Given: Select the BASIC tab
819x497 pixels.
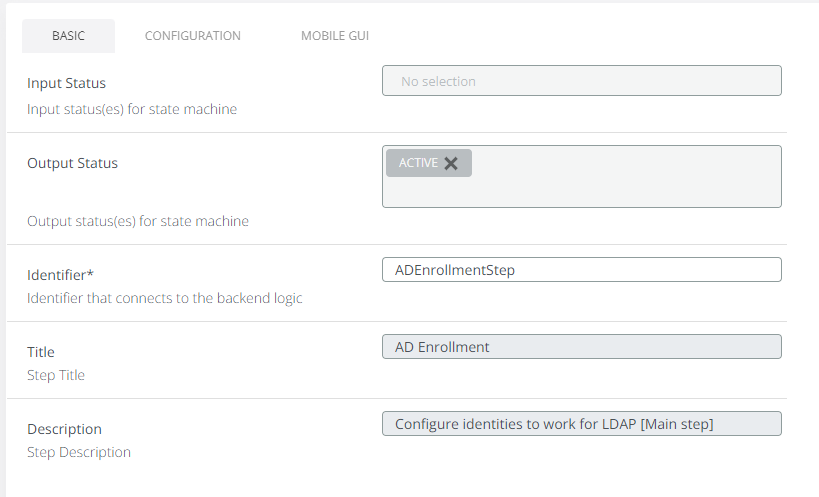Looking at the screenshot, I should pos(68,36).
